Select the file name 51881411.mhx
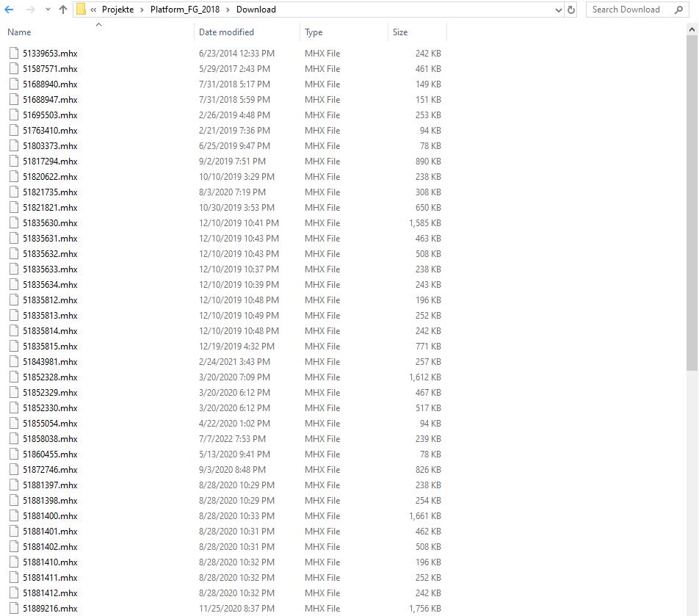The image size is (699, 616). pyautogui.click(x=50, y=578)
